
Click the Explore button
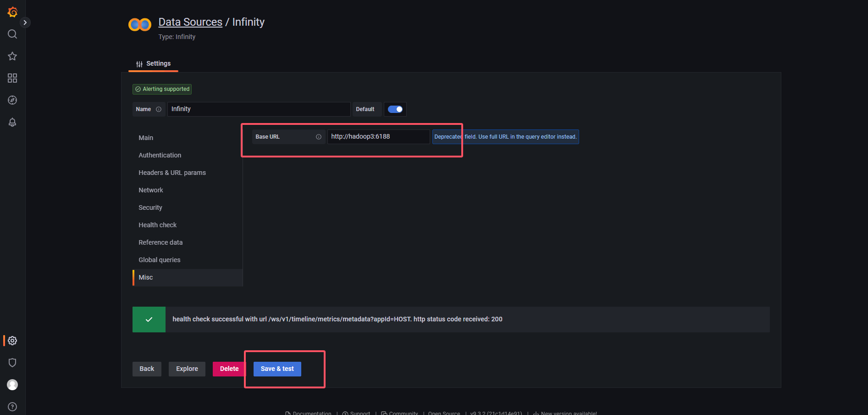[x=187, y=369]
